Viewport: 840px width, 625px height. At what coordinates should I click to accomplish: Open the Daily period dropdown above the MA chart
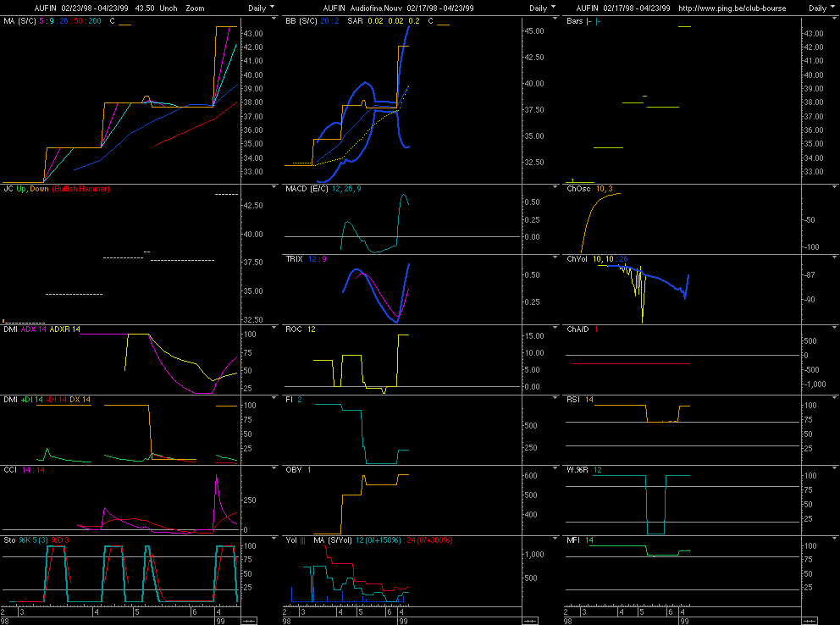tap(261, 8)
